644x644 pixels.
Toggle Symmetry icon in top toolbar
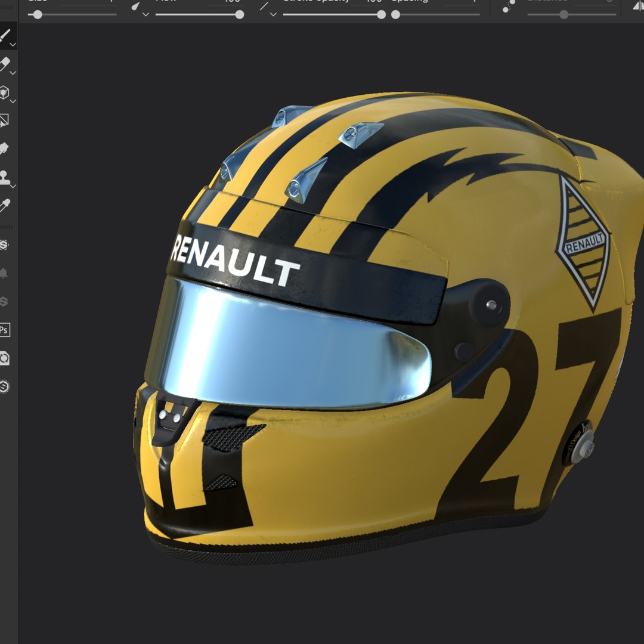(x=639, y=6)
